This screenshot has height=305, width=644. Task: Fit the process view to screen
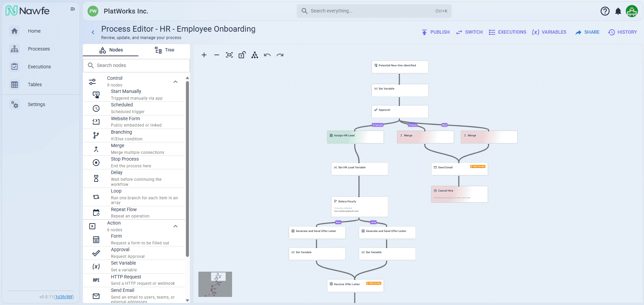tap(229, 55)
